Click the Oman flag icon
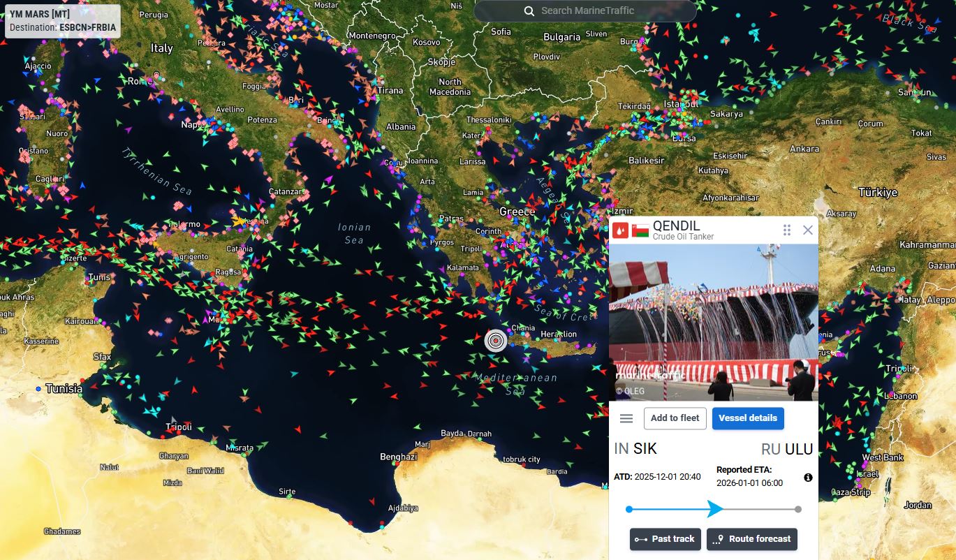Viewport: 956px width, 560px height. tap(640, 230)
